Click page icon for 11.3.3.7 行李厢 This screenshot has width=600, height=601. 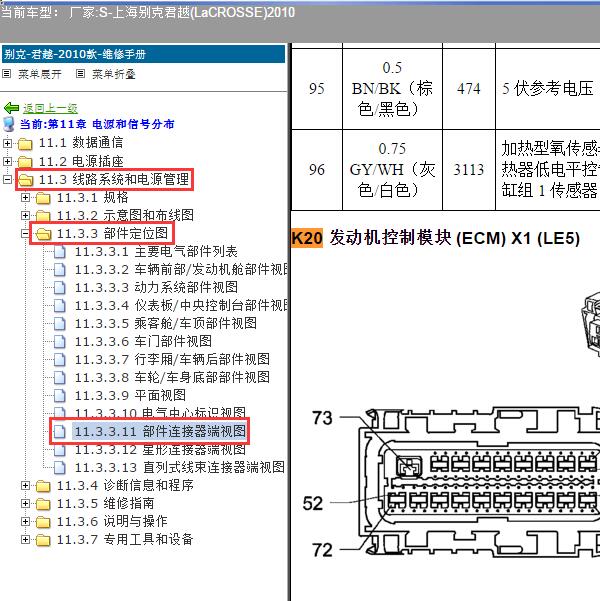tap(59, 360)
